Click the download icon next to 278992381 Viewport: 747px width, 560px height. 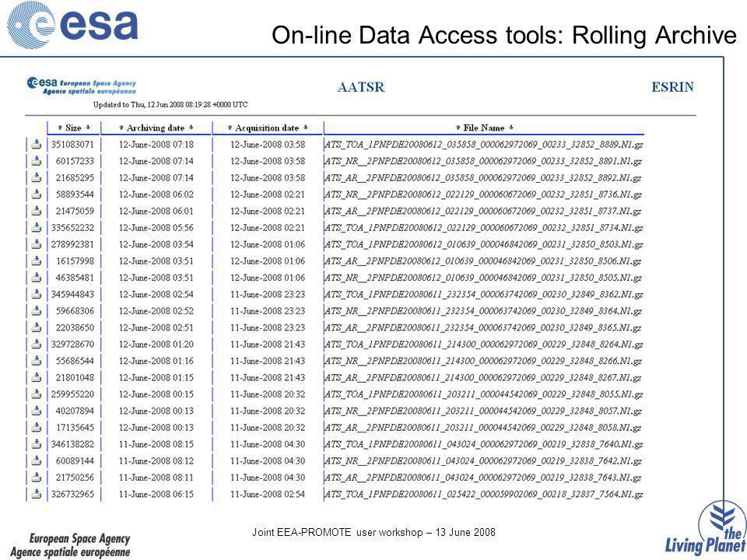(x=37, y=244)
